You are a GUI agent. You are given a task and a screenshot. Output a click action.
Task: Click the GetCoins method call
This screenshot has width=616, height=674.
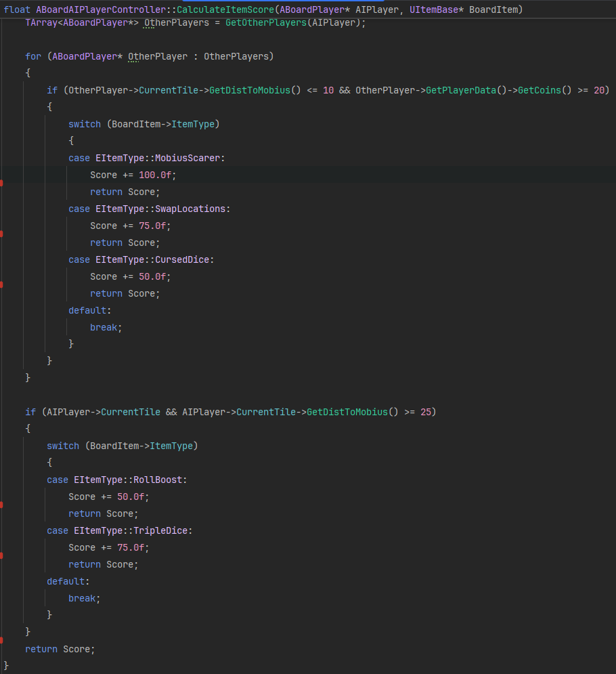(x=540, y=90)
